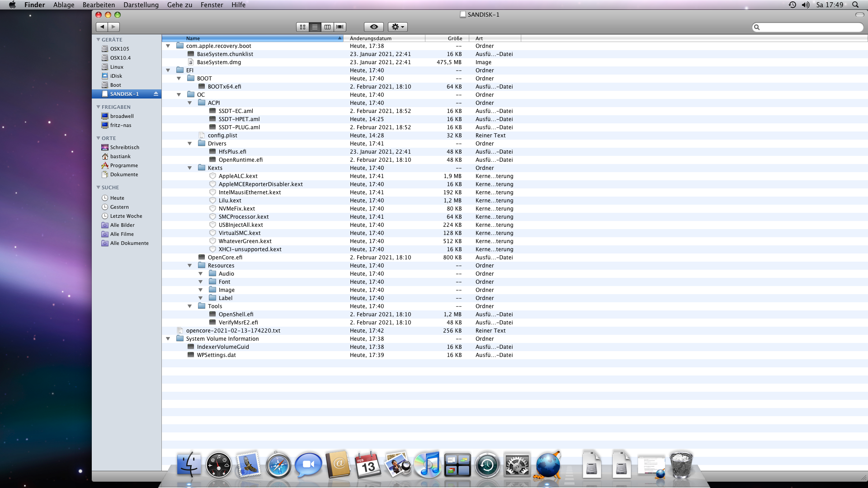The image size is (868, 488).
Task: Click the Quick Look eye button
Action: (x=373, y=27)
